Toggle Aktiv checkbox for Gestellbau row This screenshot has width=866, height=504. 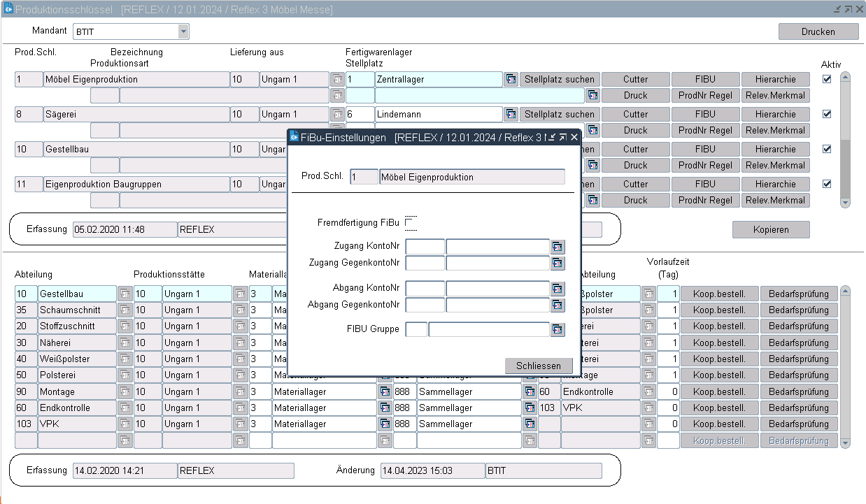(x=827, y=149)
